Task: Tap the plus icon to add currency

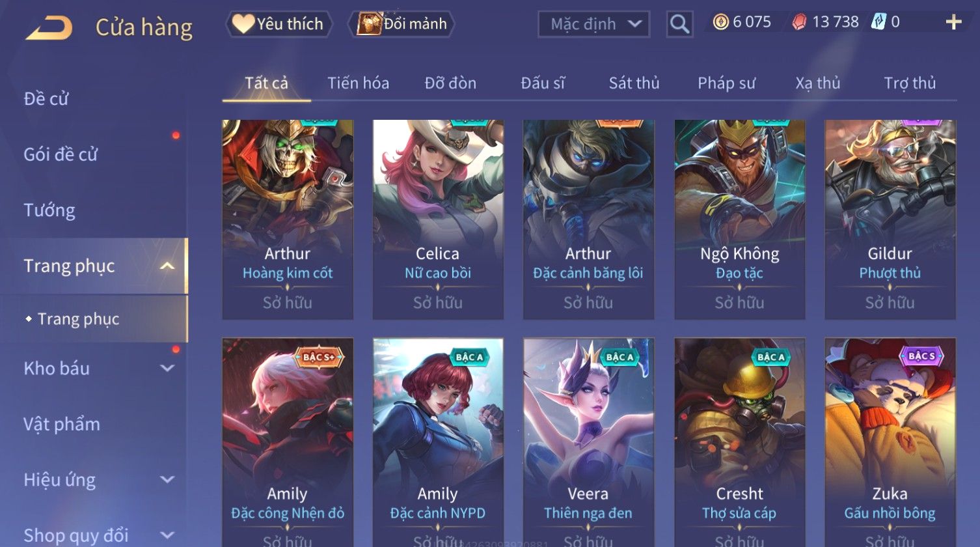Action: (x=953, y=23)
